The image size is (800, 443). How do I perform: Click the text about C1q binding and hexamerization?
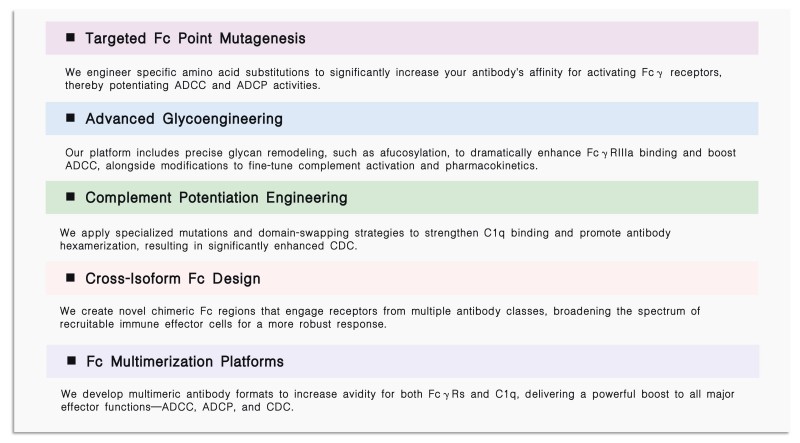point(365,239)
